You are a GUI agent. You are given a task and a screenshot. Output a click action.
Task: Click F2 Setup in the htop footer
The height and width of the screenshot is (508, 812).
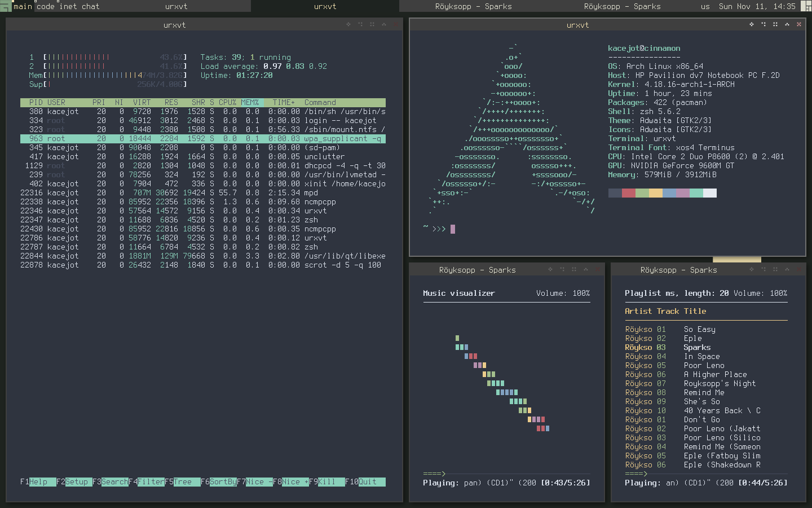coord(74,481)
